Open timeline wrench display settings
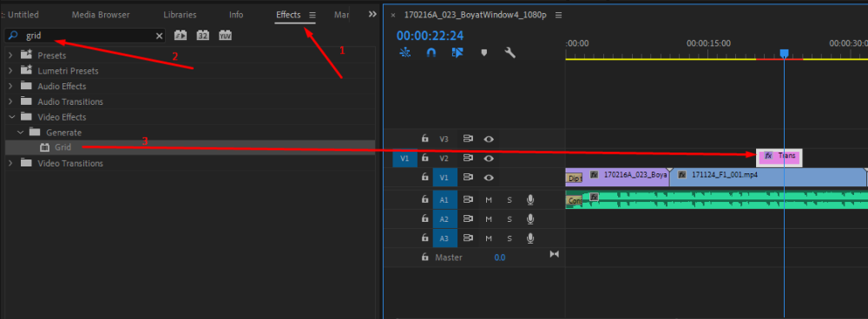The height and width of the screenshot is (319, 868). tap(510, 53)
